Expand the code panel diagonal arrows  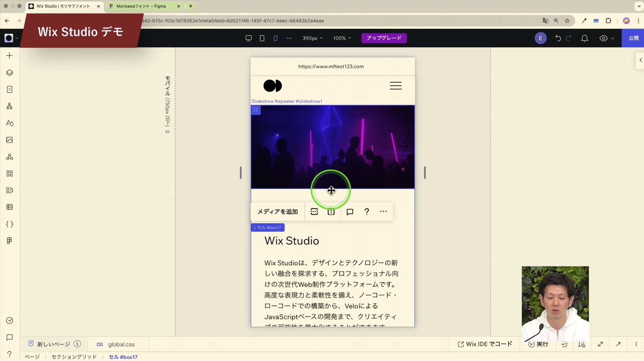coord(600,344)
